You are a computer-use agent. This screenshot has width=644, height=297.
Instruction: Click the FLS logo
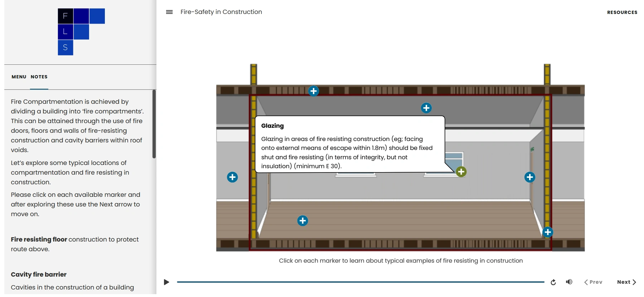pyautogui.click(x=81, y=32)
